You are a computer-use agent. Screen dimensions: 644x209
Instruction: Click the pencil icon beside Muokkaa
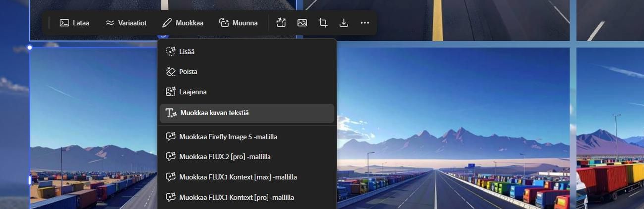(167, 23)
